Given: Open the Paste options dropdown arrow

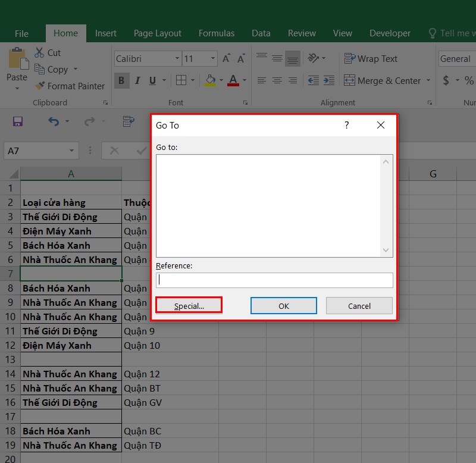Looking at the screenshot, I should click(17, 88).
